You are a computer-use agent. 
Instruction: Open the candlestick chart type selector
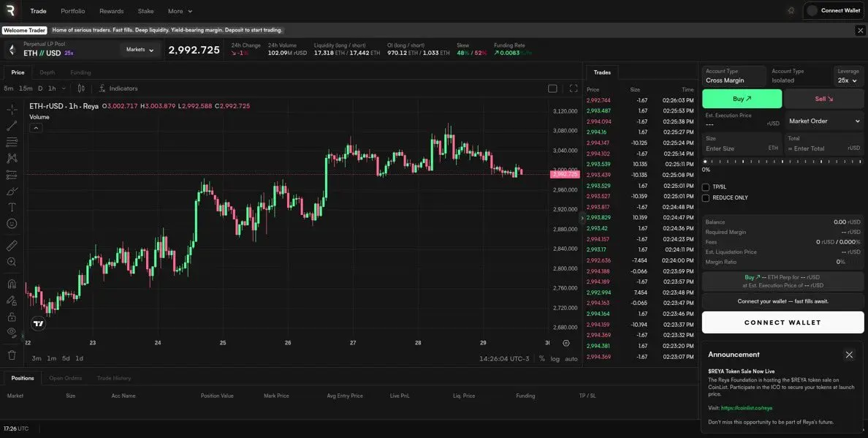(x=81, y=88)
